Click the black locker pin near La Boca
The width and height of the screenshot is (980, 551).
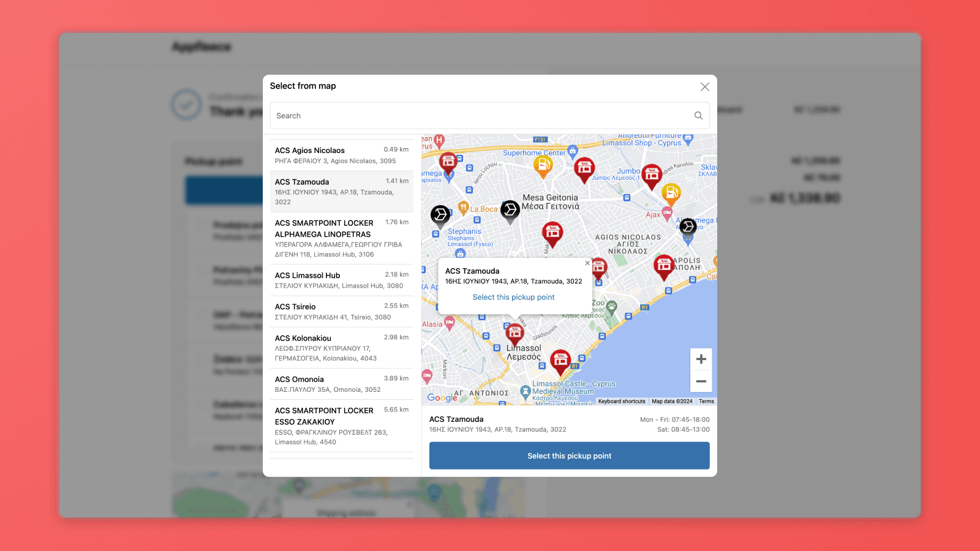[510, 211]
